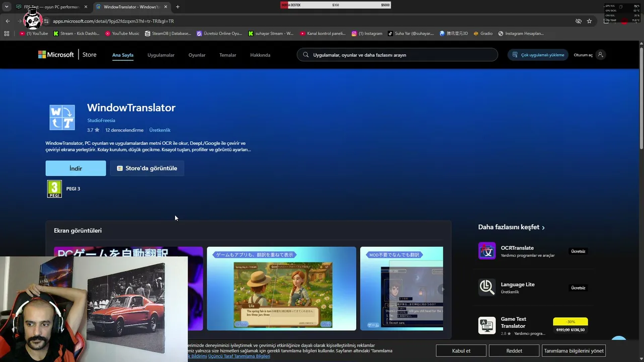Sign in via Oturum aç

(x=589, y=55)
